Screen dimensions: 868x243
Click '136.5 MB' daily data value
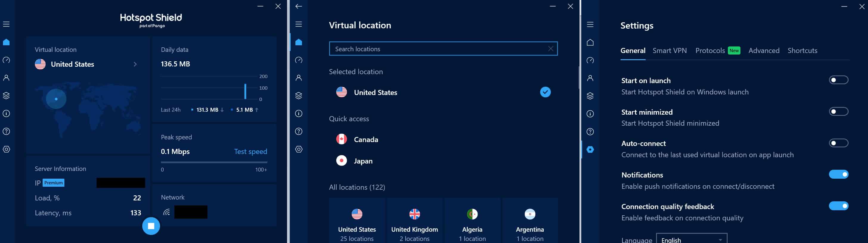[x=176, y=64]
